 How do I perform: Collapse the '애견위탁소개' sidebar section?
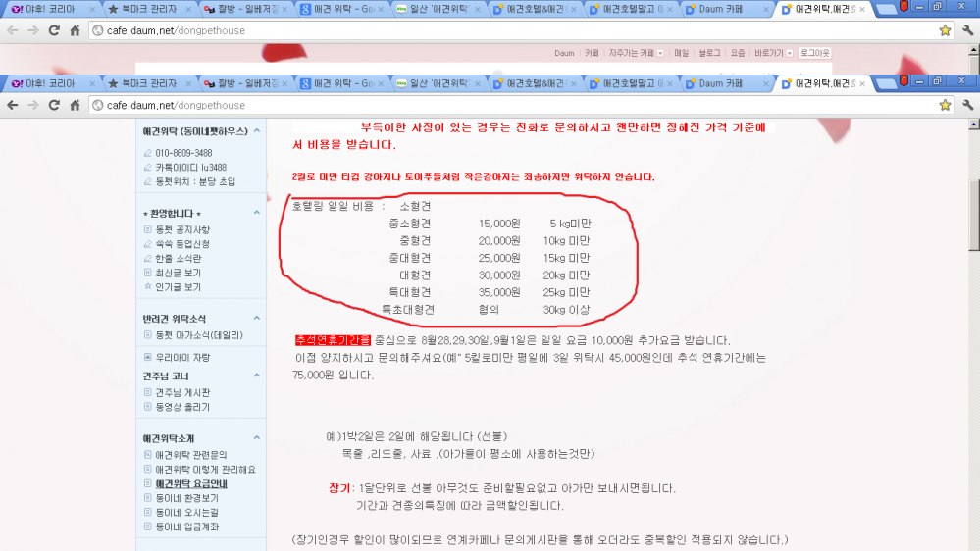(257, 438)
